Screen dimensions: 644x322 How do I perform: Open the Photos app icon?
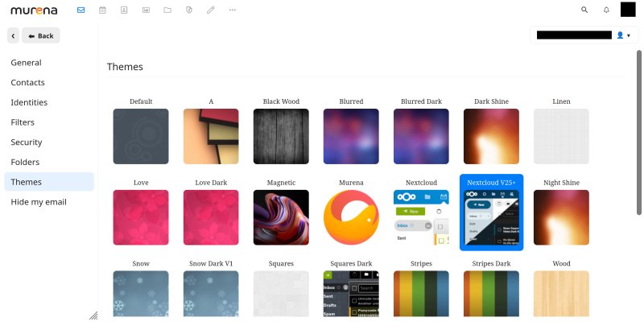click(146, 10)
